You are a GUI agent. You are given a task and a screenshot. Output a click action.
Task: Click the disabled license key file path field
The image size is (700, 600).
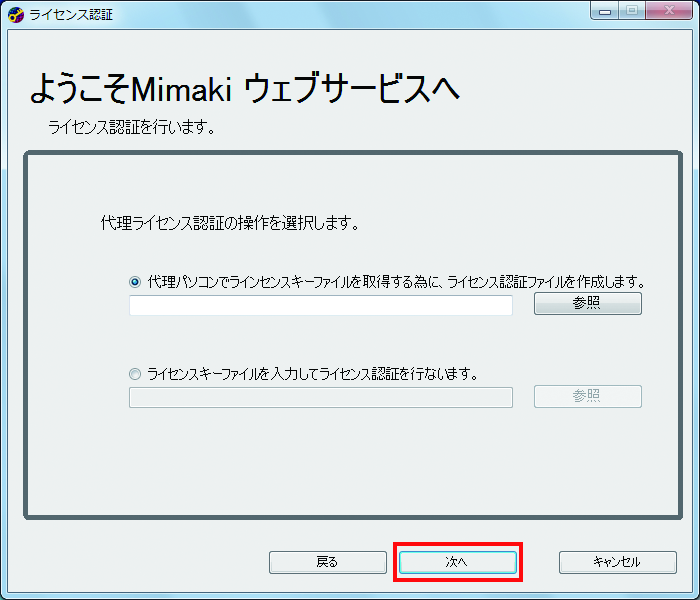point(321,397)
